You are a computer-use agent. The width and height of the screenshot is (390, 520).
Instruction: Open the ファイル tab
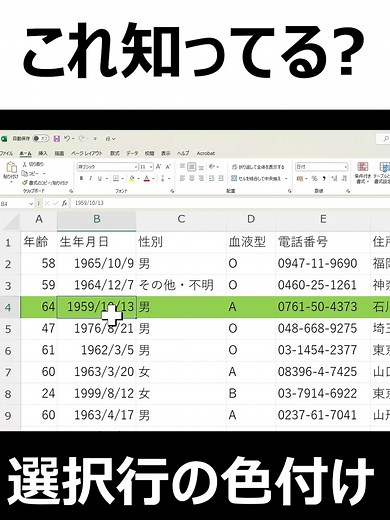tap(6, 153)
